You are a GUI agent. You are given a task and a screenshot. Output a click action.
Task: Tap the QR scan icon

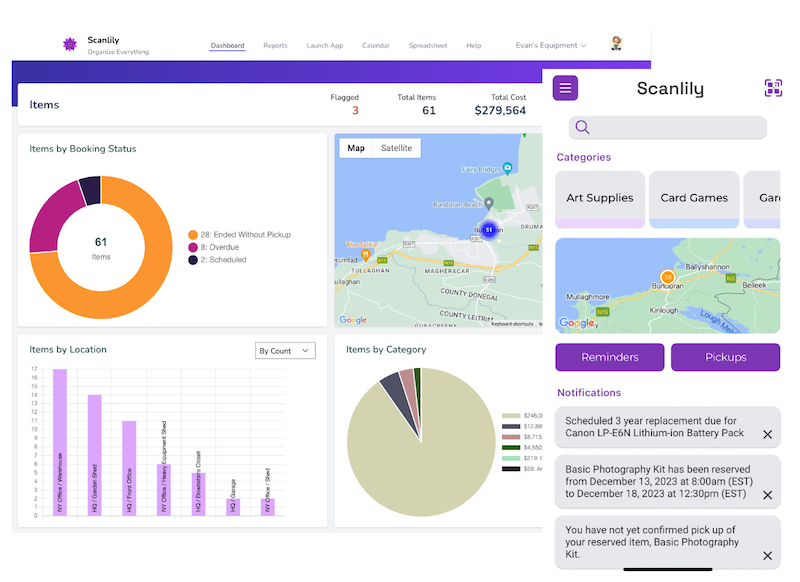click(773, 88)
